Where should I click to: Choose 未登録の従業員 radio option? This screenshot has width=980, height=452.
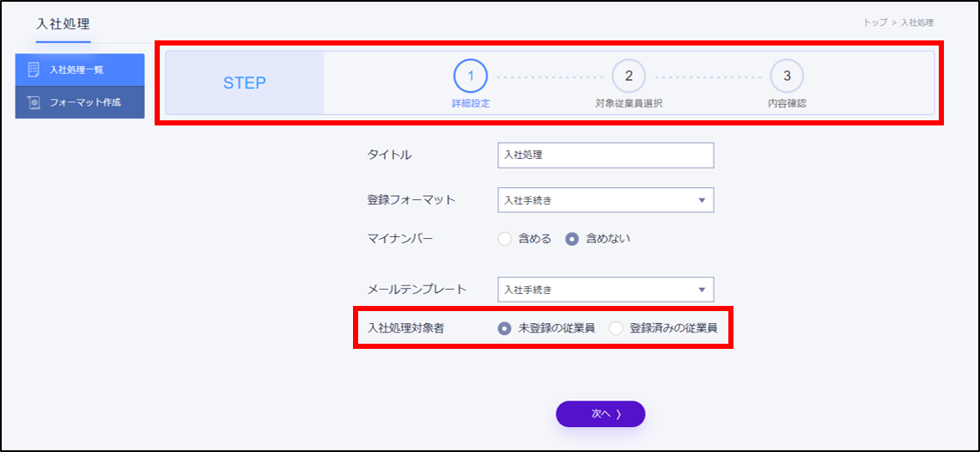click(x=505, y=328)
